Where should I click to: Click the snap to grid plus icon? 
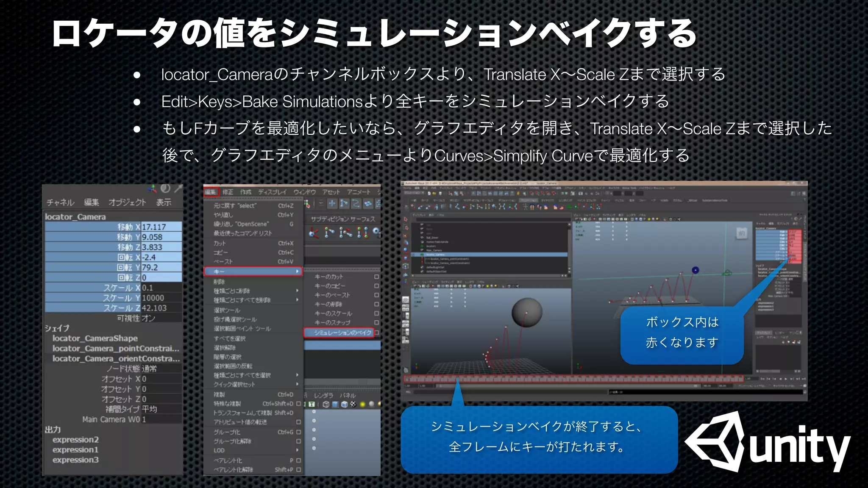coord(332,204)
